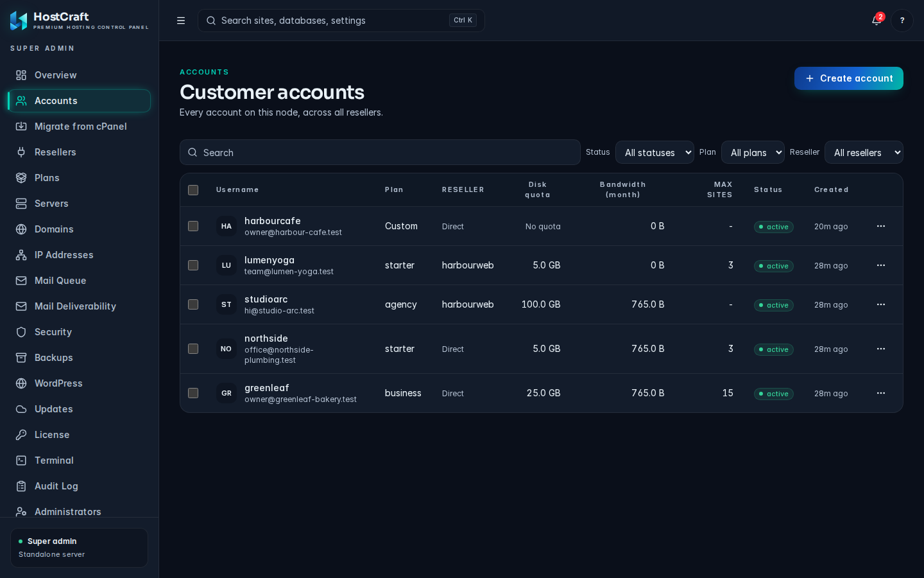Click the Plans box icon
Image resolution: width=924 pixels, height=578 pixels.
[x=21, y=178]
